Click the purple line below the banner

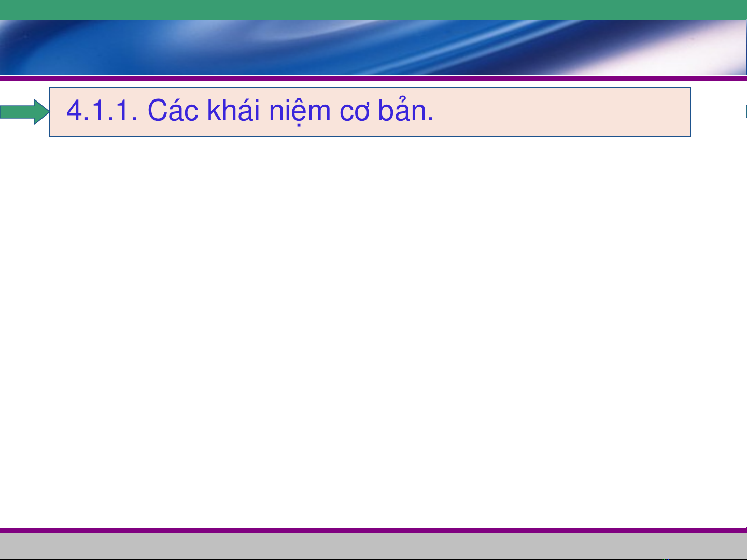click(x=373, y=79)
